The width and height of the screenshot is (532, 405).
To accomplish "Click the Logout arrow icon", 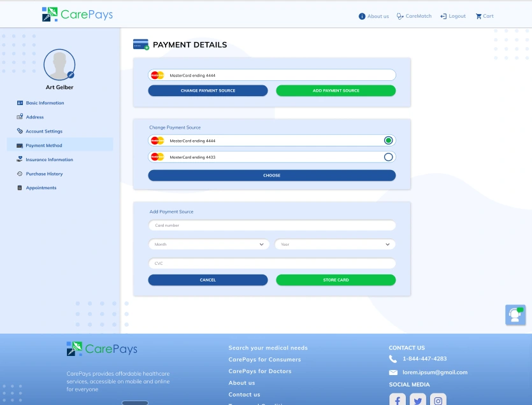I will click(x=443, y=17).
